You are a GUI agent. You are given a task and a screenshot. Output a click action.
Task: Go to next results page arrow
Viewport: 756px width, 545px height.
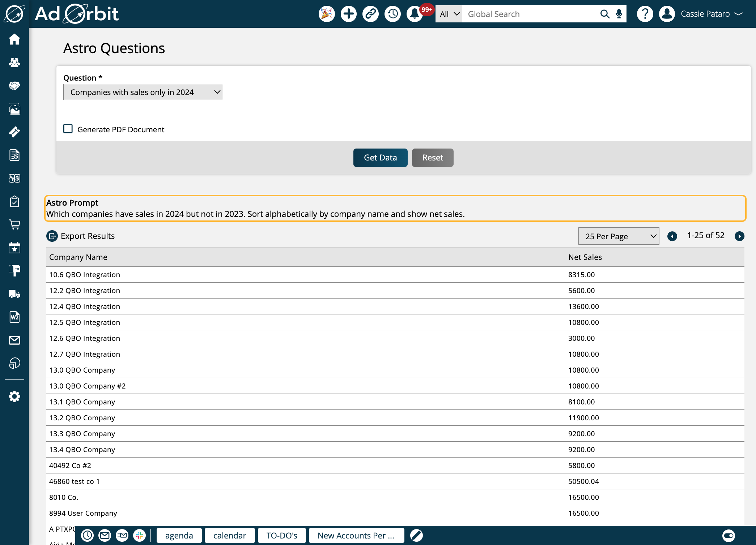(740, 236)
